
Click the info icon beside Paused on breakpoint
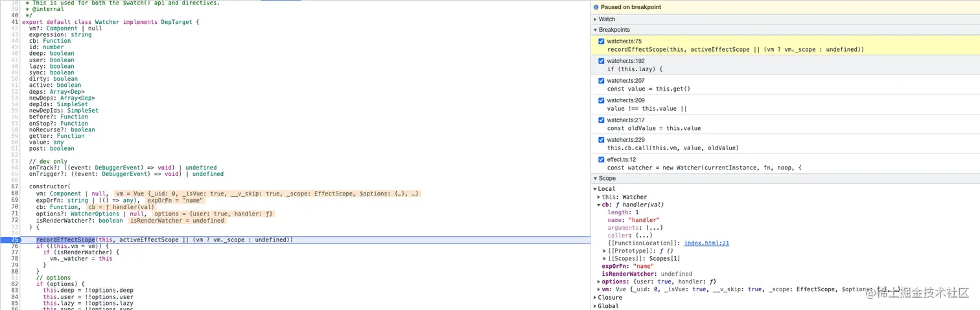595,7
